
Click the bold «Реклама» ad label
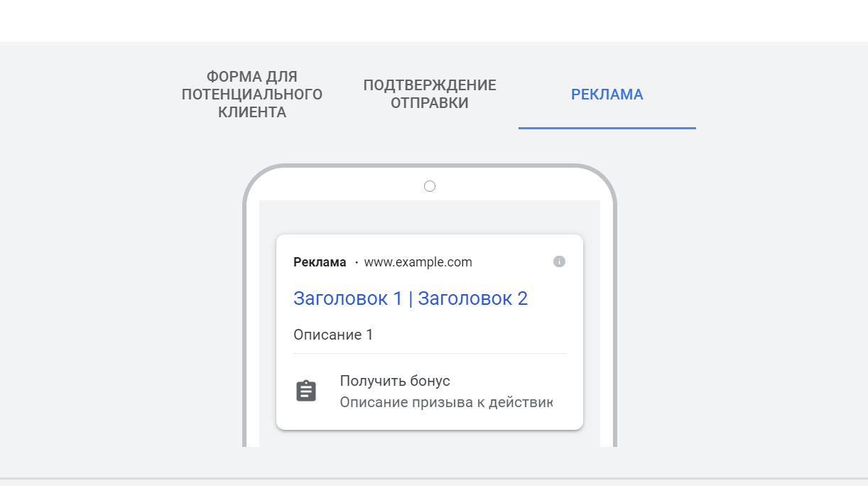click(x=320, y=262)
